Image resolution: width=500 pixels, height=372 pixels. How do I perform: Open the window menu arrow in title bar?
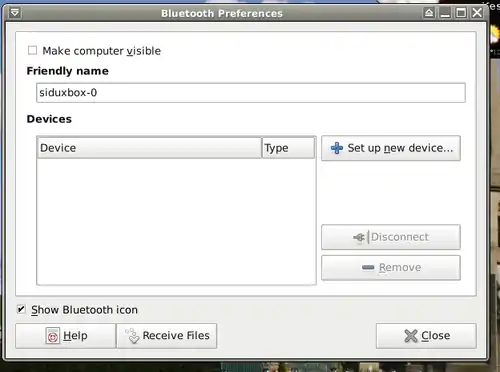pyautogui.click(x=15, y=13)
